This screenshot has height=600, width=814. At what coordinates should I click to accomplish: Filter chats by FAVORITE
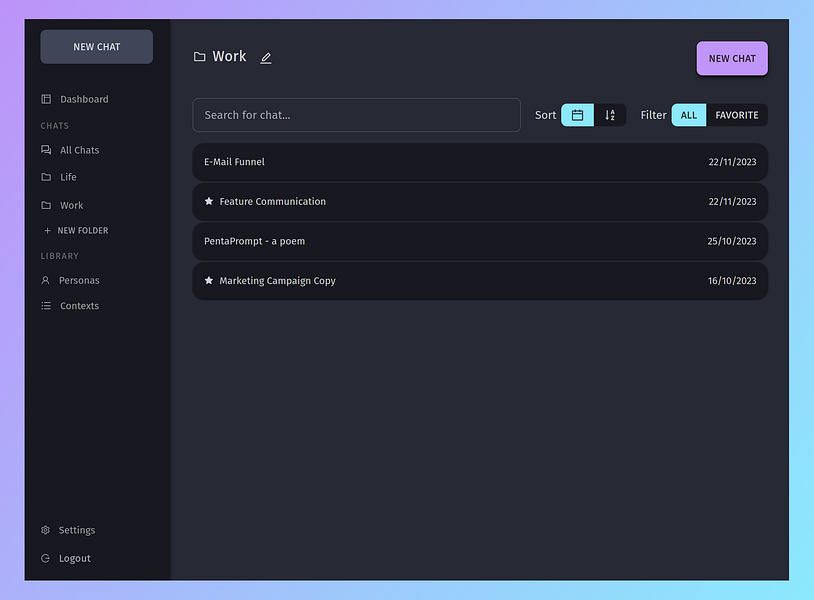coord(737,115)
